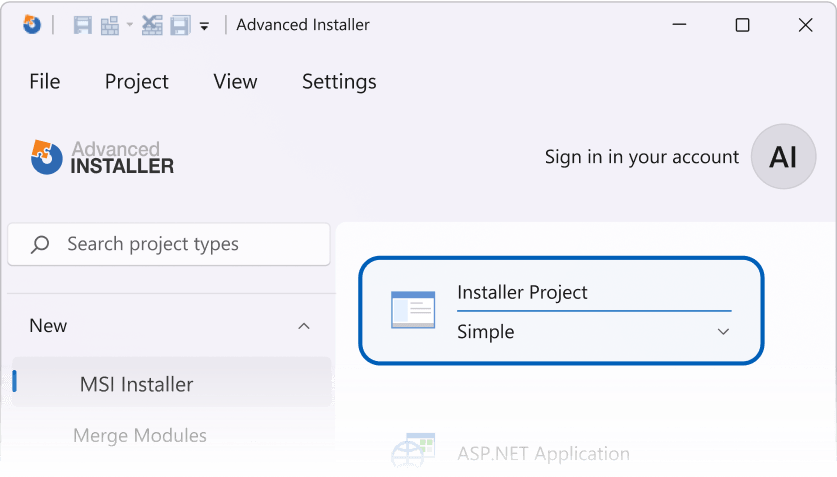
Task: Maximize the Advanced Installer window
Action: pyautogui.click(x=742, y=25)
